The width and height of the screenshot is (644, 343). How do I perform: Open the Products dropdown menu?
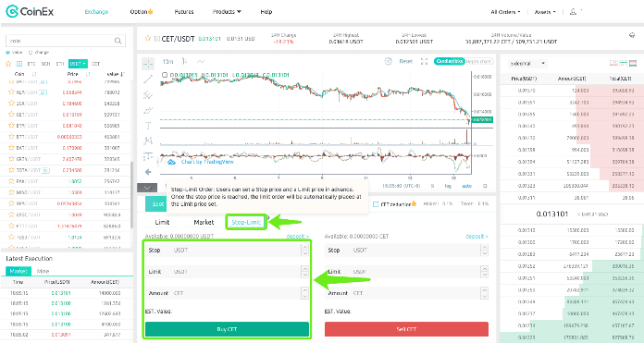pyautogui.click(x=227, y=11)
